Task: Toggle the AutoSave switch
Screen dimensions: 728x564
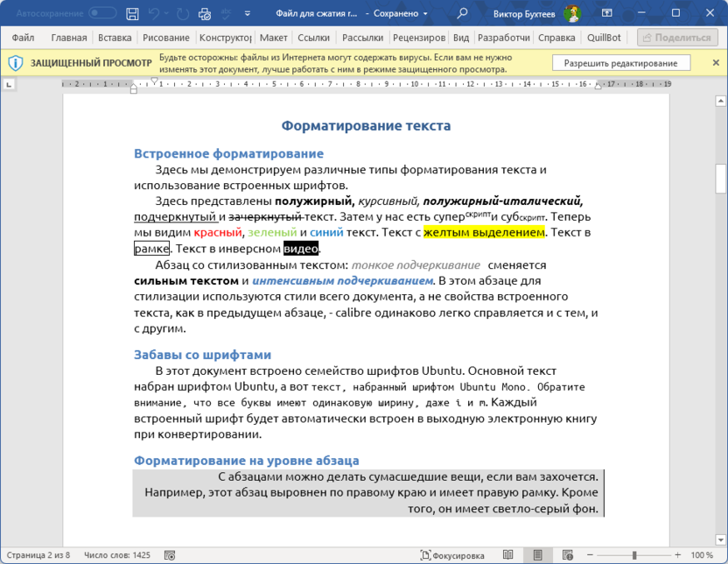Action: click(x=102, y=14)
